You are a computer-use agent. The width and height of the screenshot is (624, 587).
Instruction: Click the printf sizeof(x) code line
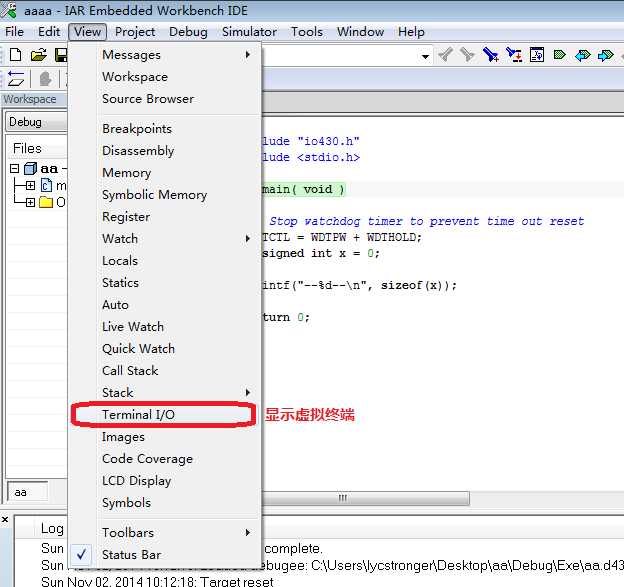tap(359, 285)
